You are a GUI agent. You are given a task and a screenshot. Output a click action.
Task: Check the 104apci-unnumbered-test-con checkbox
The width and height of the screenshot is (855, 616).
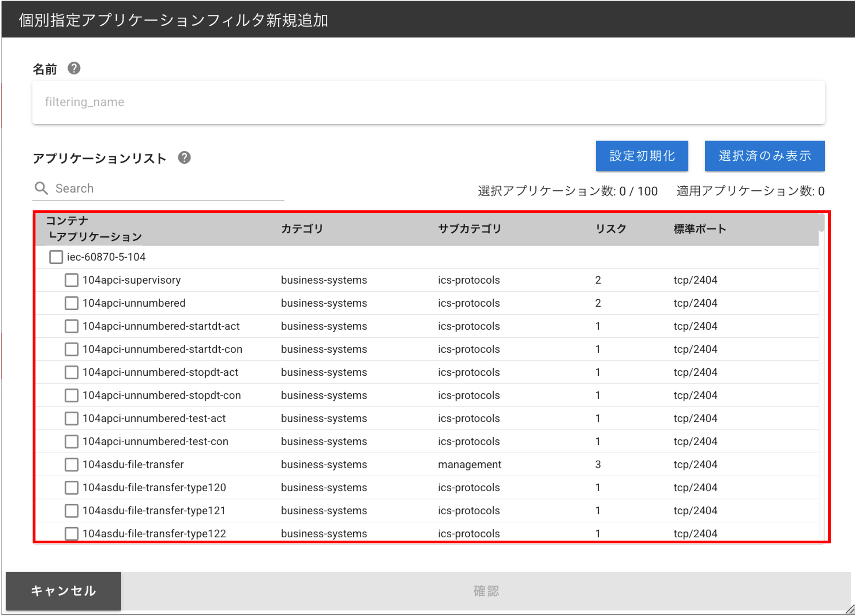(x=71, y=441)
